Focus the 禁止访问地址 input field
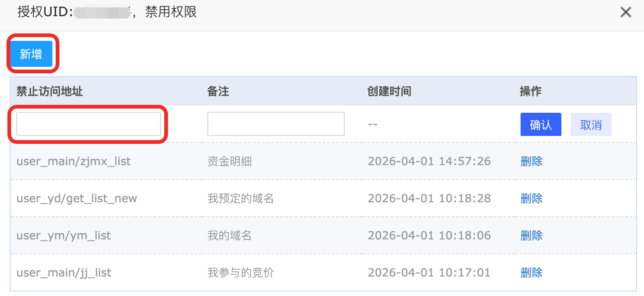The width and height of the screenshot is (644, 296). (x=89, y=124)
